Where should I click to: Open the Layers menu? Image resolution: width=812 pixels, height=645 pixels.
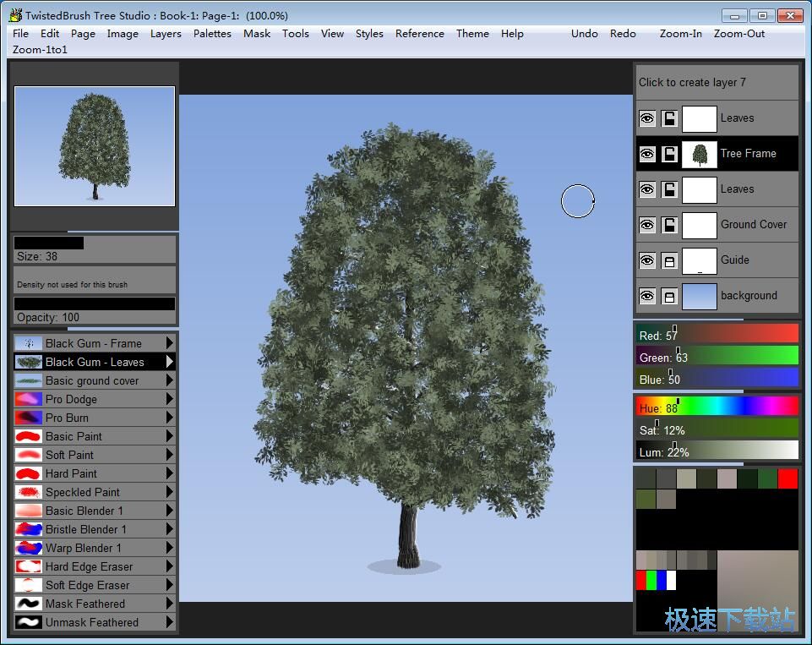166,34
